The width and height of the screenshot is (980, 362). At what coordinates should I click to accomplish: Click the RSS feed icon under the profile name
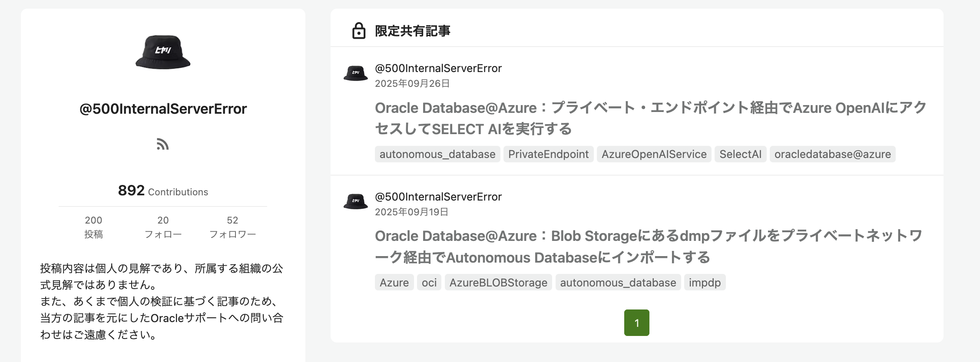[162, 144]
